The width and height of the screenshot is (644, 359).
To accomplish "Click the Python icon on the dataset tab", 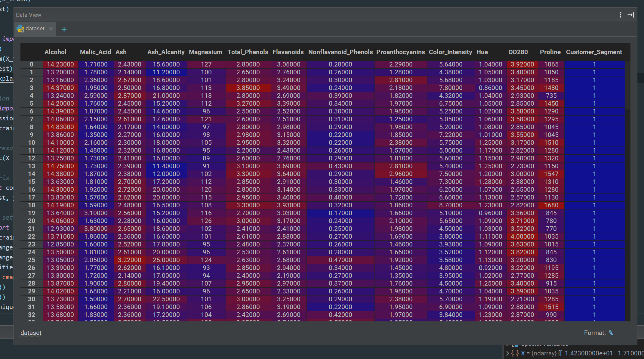I will [20, 29].
